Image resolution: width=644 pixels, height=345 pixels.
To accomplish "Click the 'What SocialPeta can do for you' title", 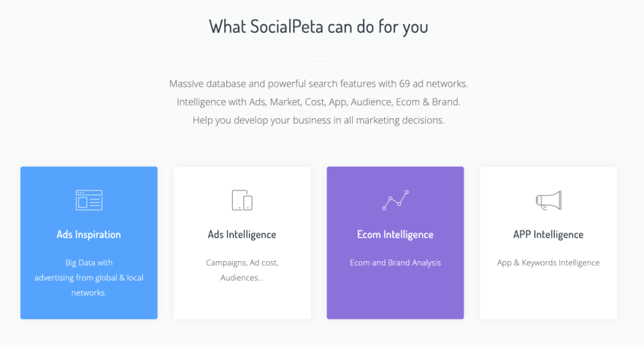I will 319,27.
